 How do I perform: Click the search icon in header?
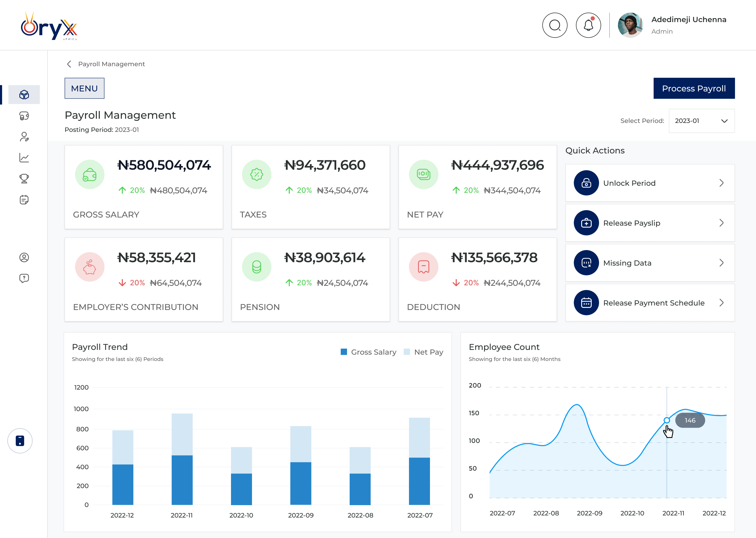pyautogui.click(x=555, y=25)
